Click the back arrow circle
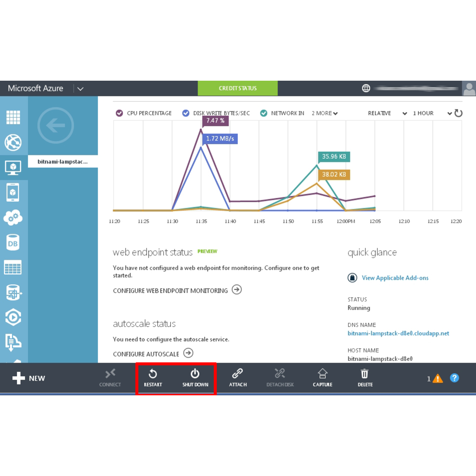Viewport: 476px width, 476px height. pos(56,125)
